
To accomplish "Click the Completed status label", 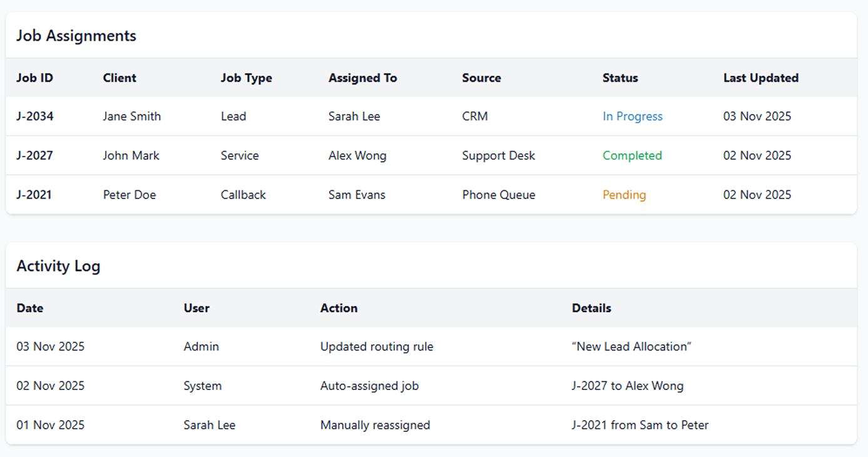I will (631, 156).
